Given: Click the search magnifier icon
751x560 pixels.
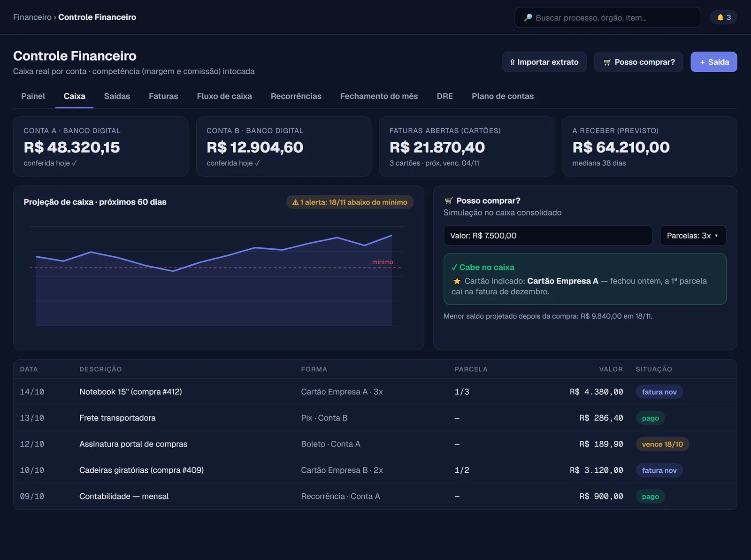Looking at the screenshot, I should pyautogui.click(x=528, y=18).
